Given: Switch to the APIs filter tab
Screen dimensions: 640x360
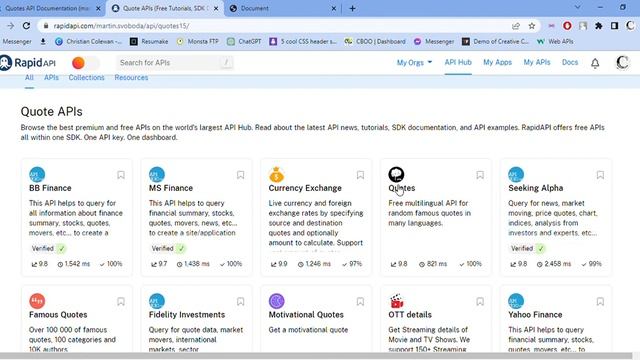Looking at the screenshot, I should click(x=51, y=78).
